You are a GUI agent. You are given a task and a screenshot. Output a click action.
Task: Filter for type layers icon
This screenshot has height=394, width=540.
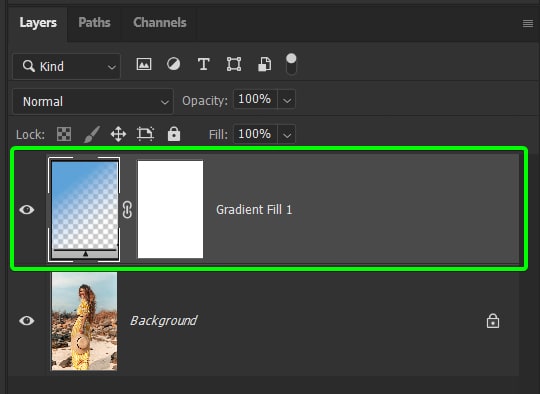[204, 64]
